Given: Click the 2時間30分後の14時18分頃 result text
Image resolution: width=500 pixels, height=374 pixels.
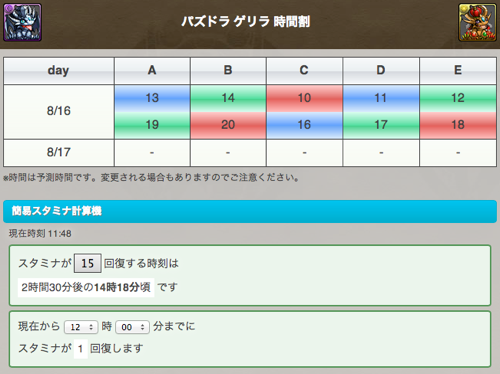Looking at the screenshot, I should click(x=86, y=287).
